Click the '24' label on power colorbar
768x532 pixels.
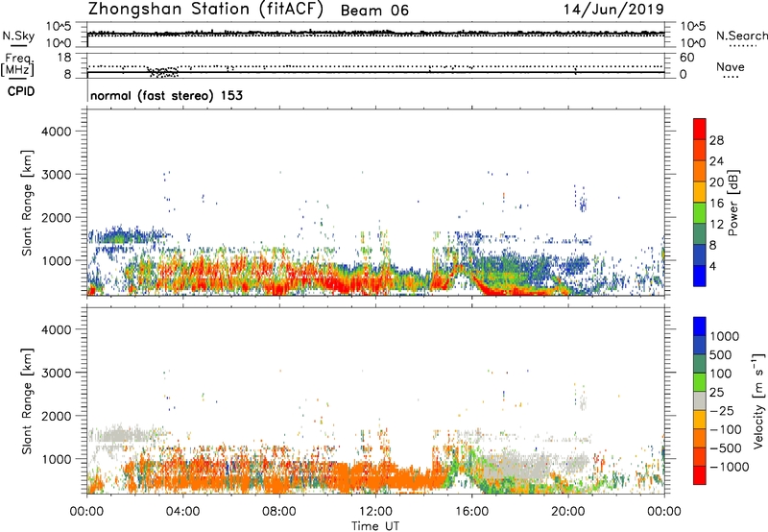pyautogui.click(x=716, y=161)
